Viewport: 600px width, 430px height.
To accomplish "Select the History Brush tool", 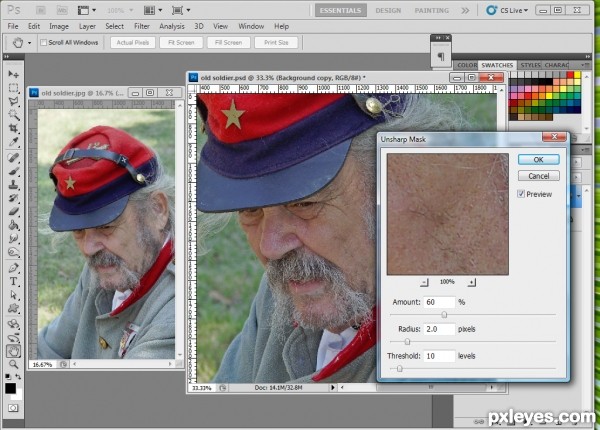I will tap(13, 198).
